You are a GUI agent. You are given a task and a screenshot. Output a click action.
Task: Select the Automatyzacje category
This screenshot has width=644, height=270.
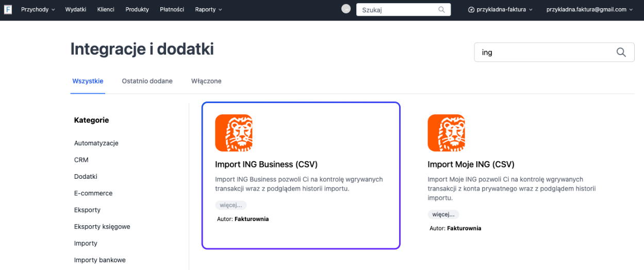pyautogui.click(x=96, y=143)
